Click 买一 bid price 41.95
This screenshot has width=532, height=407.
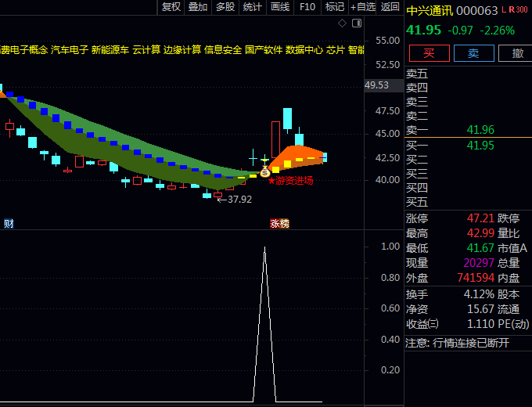480,146
